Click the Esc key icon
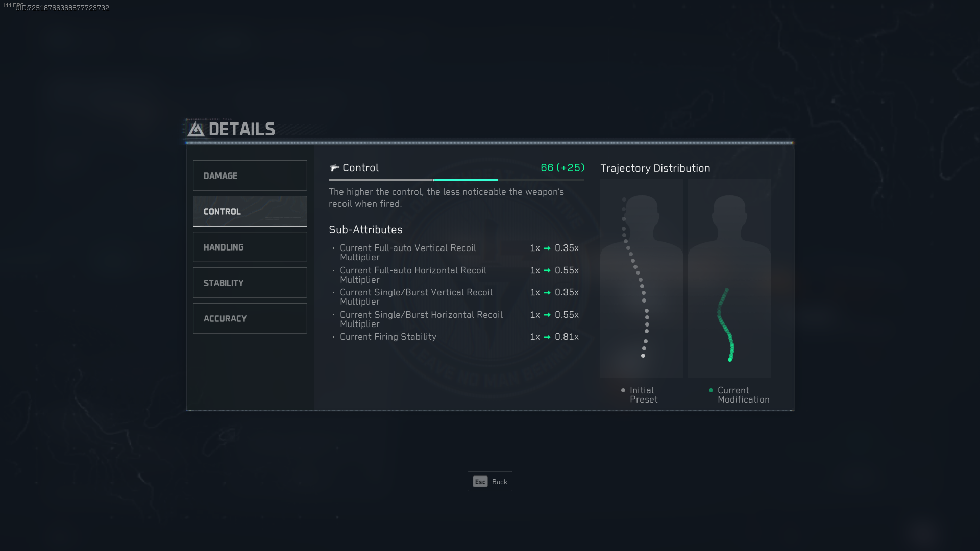Screen dimensions: 980x551 click(480, 482)
